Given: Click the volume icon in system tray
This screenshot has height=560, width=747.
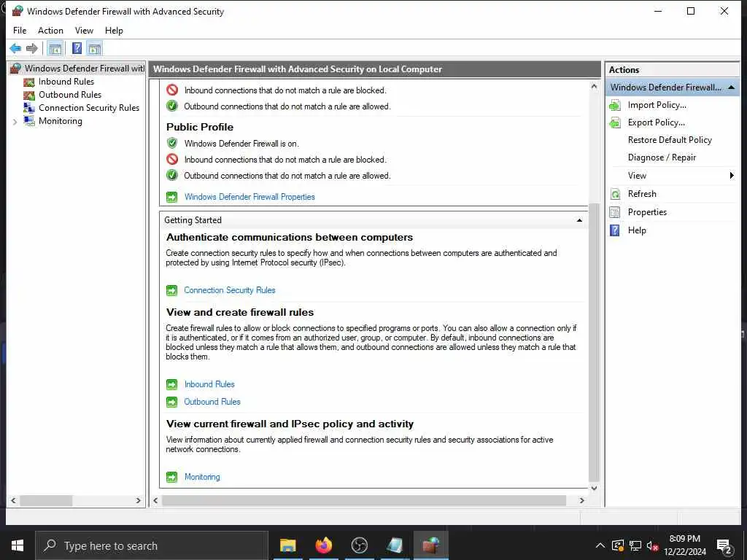Looking at the screenshot, I should point(651,545).
